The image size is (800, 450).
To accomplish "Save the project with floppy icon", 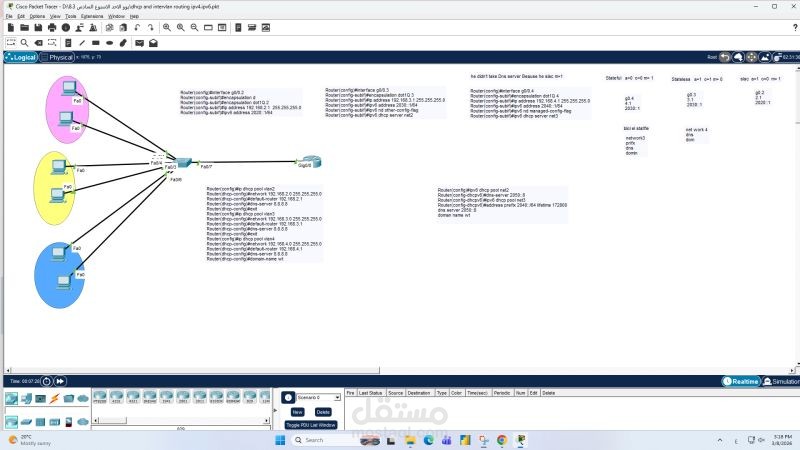I will (x=38, y=28).
